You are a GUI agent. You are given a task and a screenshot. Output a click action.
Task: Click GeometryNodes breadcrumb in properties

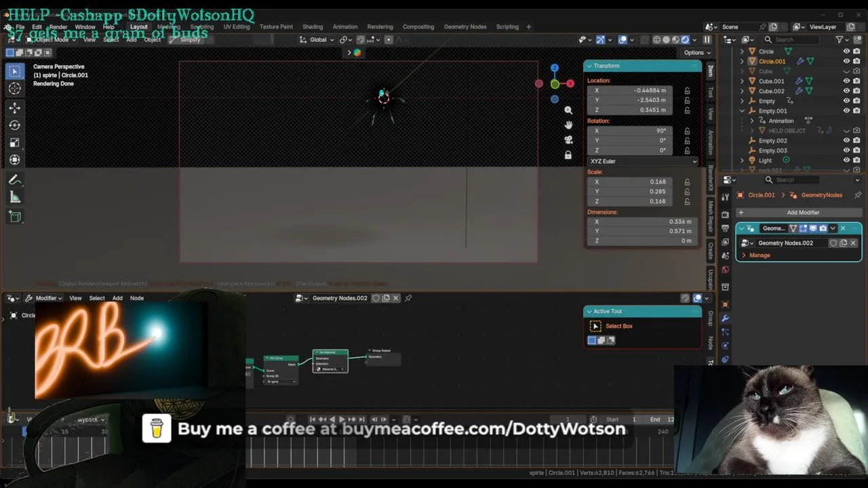(816, 195)
